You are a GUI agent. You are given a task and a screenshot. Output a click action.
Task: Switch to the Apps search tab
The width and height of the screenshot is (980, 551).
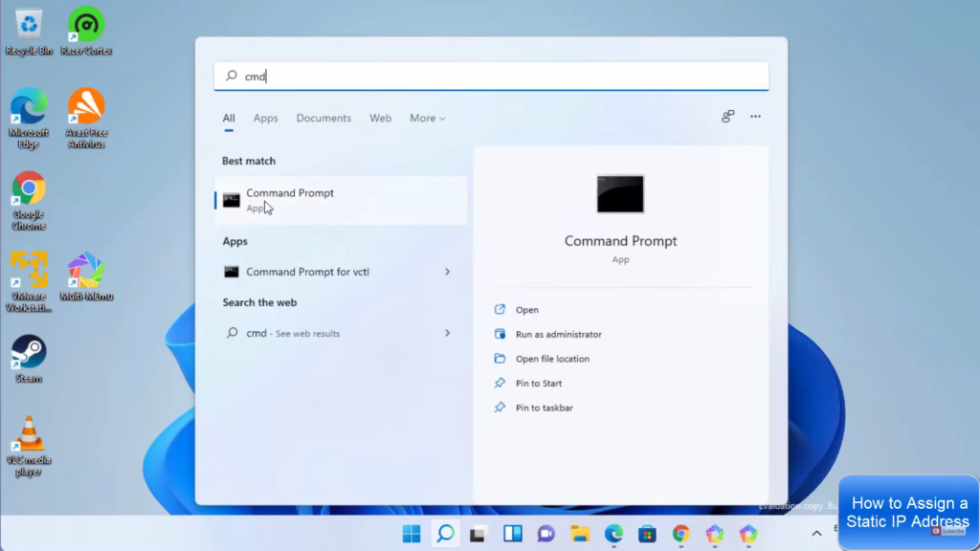point(265,119)
